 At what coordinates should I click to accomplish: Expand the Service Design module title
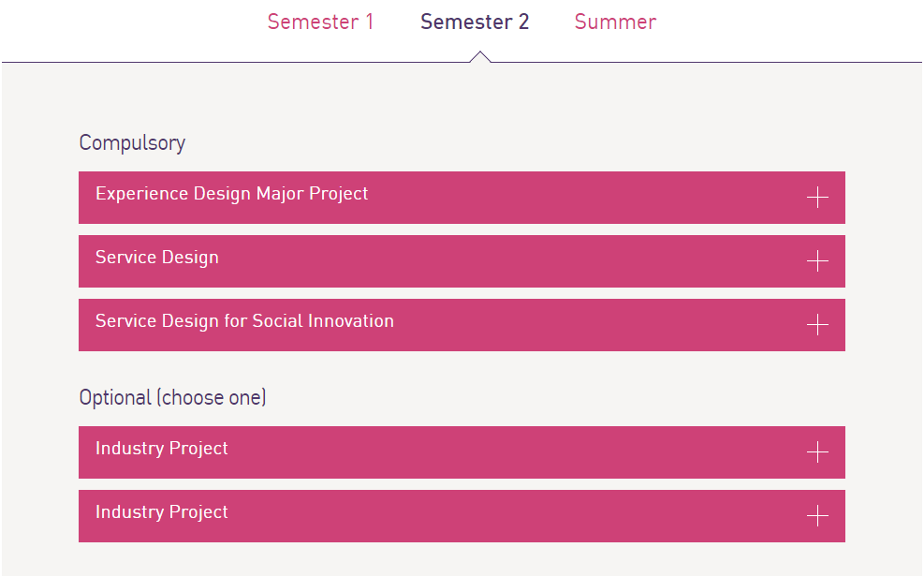point(156,258)
